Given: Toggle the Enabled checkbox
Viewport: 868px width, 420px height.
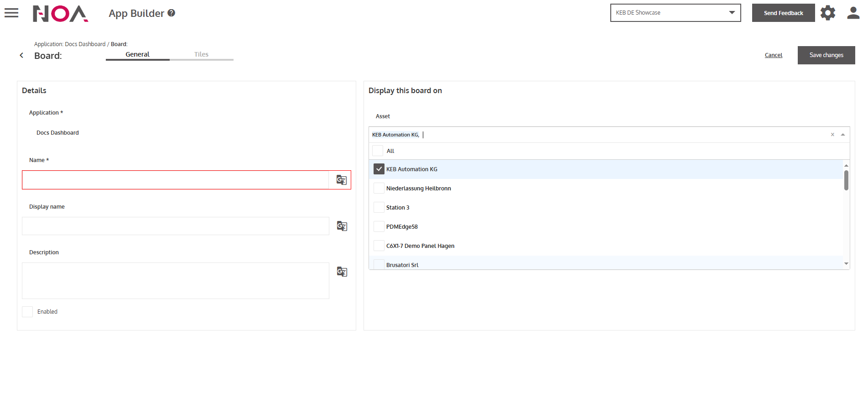Looking at the screenshot, I should click(x=27, y=312).
